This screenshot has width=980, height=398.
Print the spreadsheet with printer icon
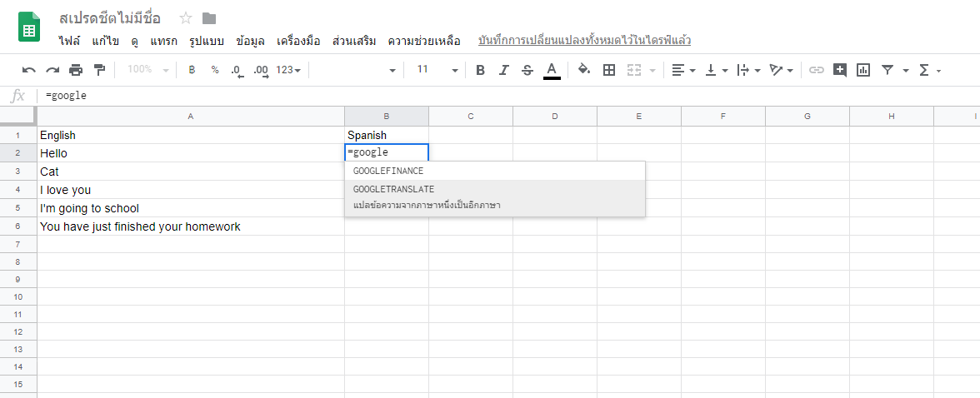(76, 70)
